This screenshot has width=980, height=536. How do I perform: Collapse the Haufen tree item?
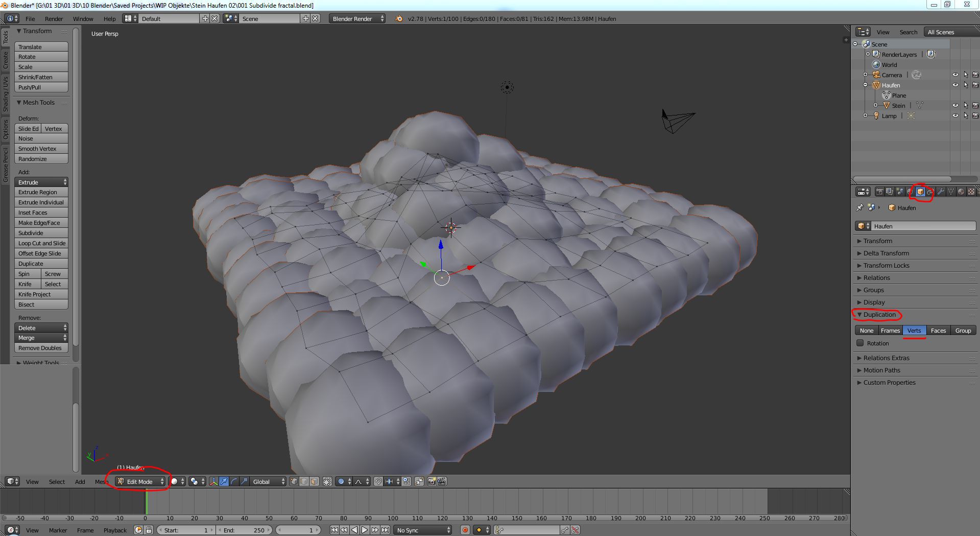pyautogui.click(x=866, y=85)
